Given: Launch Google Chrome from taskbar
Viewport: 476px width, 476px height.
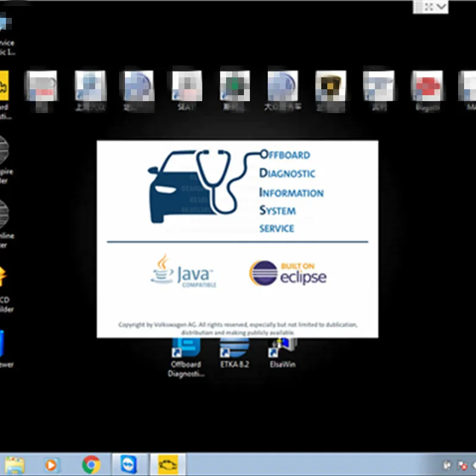Looking at the screenshot, I should (91, 465).
